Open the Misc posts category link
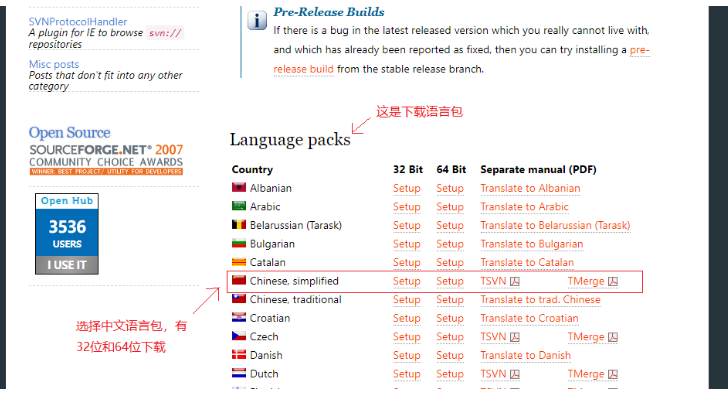The width and height of the screenshot is (728, 399). [54, 64]
